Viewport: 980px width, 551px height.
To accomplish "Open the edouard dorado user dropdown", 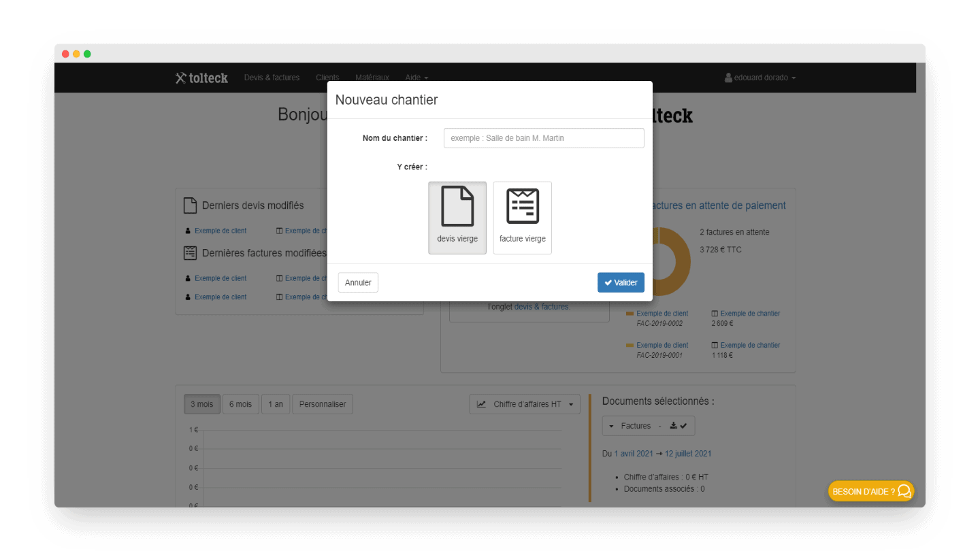I will coord(760,78).
